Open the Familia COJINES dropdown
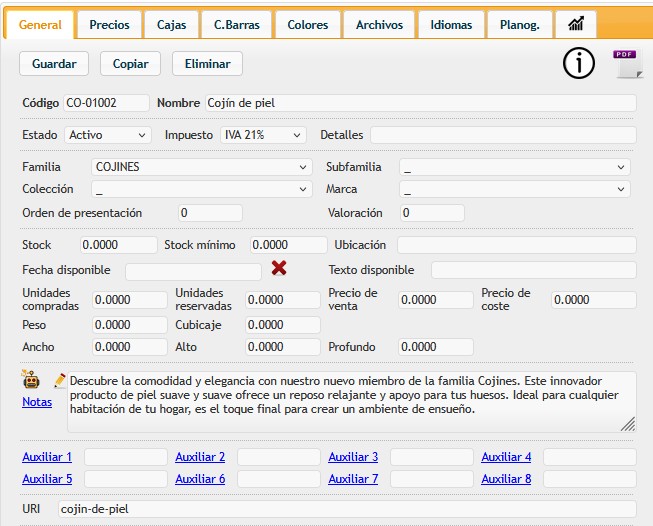Viewport: 653px width, 526px height. pyautogui.click(x=202, y=167)
